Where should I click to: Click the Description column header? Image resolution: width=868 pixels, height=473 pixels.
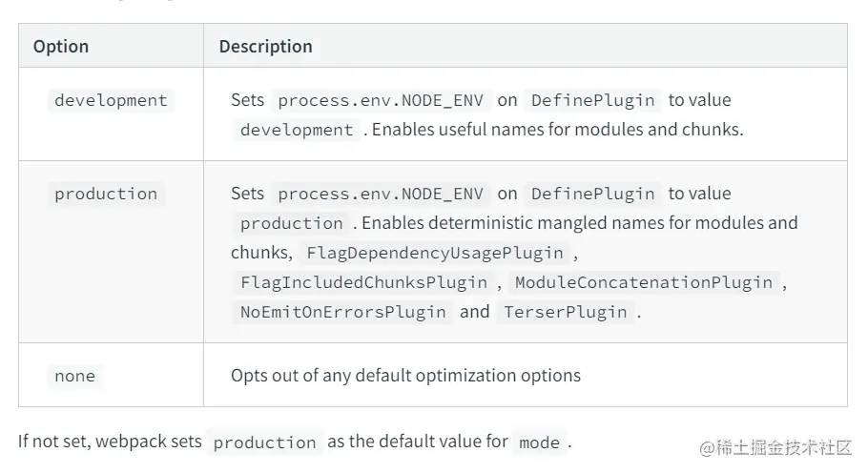point(265,46)
